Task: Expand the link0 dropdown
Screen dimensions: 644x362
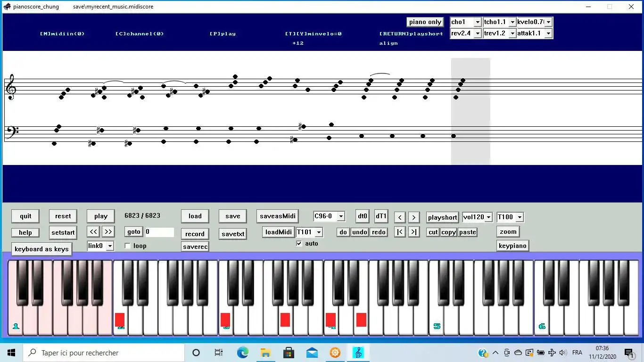Action: pyautogui.click(x=110, y=246)
